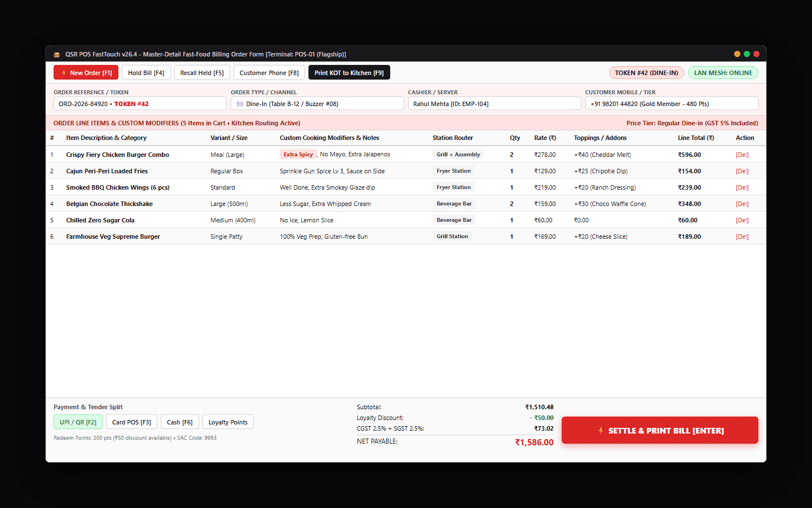
Task: Select UPI / QR [F2] payment mode
Action: pos(78,422)
